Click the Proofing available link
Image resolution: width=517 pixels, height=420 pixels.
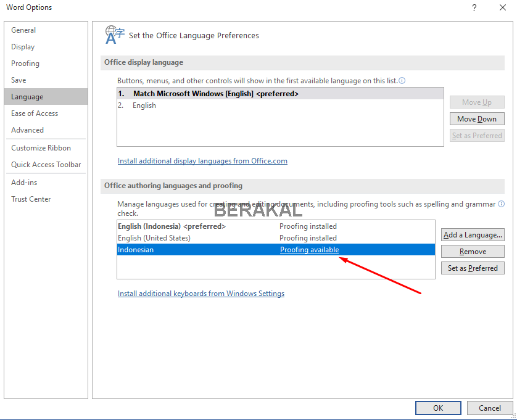[309, 250]
